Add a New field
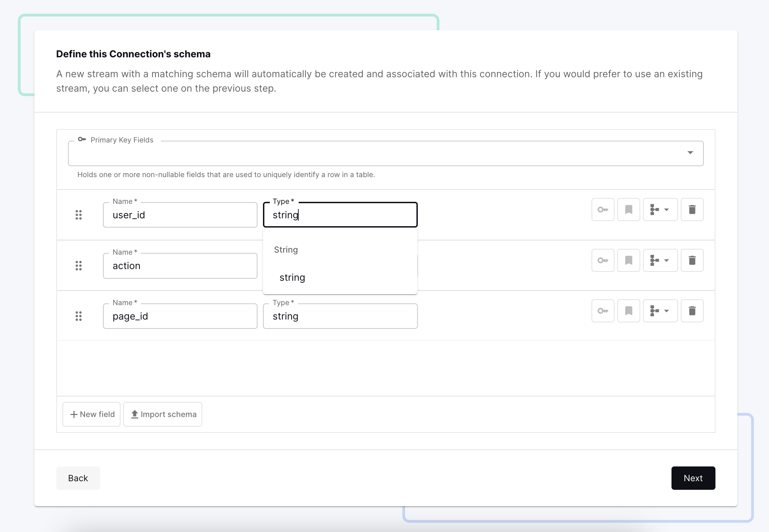This screenshot has width=769, height=532. 92,414
